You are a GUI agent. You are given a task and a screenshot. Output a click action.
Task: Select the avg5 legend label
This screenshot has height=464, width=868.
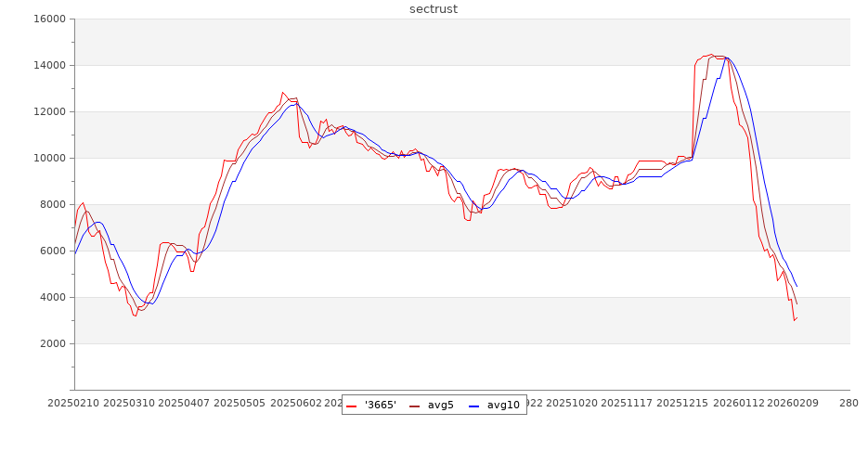pyautogui.click(x=440, y=405)
